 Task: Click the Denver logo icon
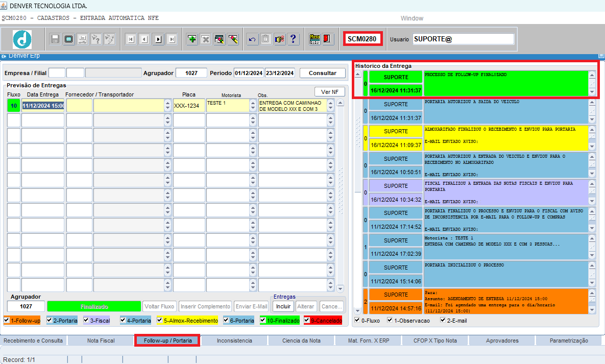click(x=22, y=39)
